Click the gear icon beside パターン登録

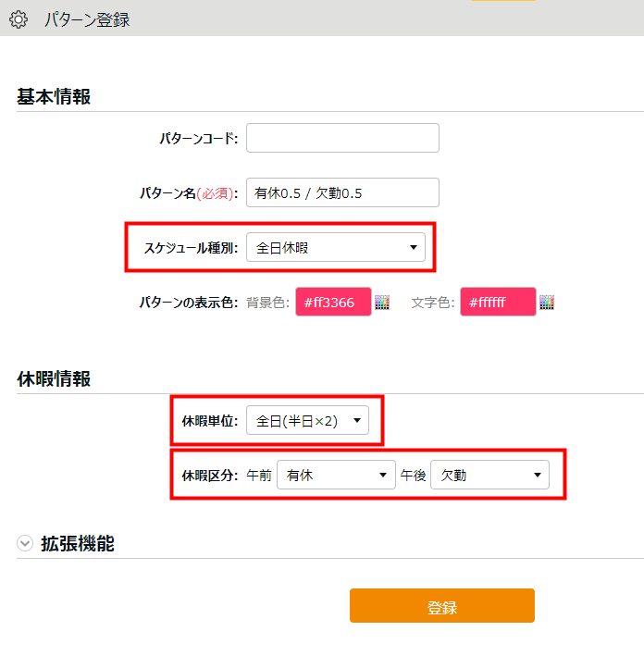[18, 19]
